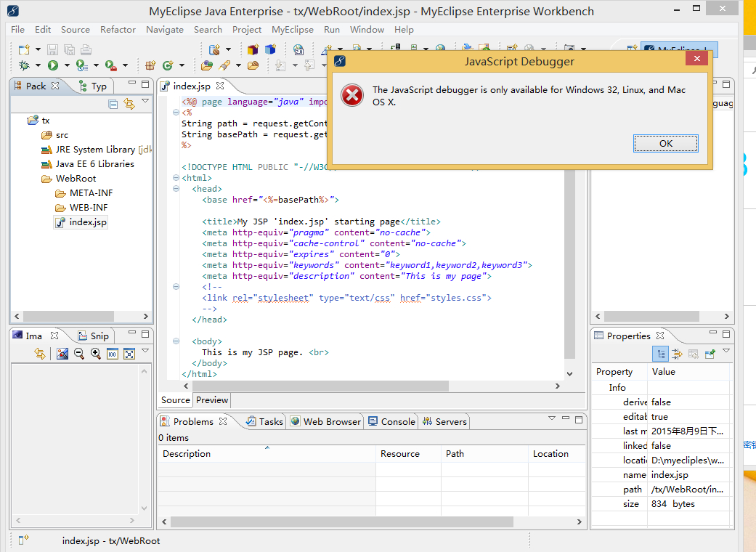Click OK in the JavaScript Debugger dialog
This screenshot has width=756, height=552.
click(665, 144)
